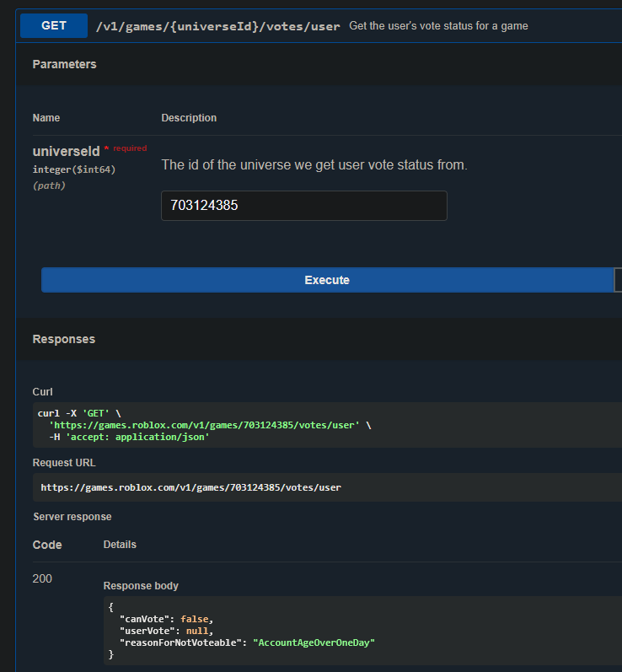Viewport: 622px width, 672px height.
Task: Click the "AccountAgeOverOneDay" string value
Action: 314,642
